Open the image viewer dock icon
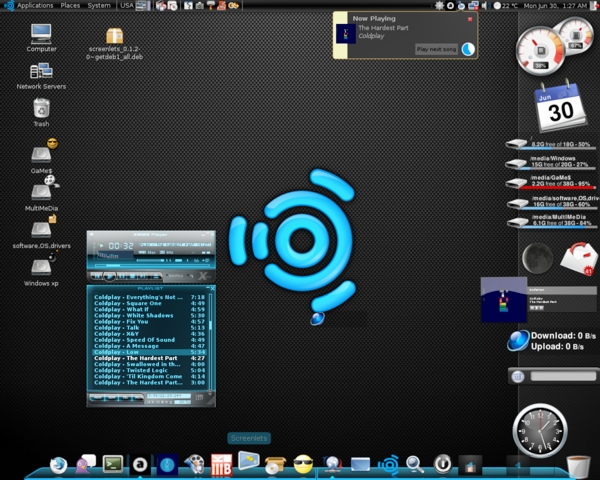The width and height of the screenshot is (600, 480). (x=249, y=460)
